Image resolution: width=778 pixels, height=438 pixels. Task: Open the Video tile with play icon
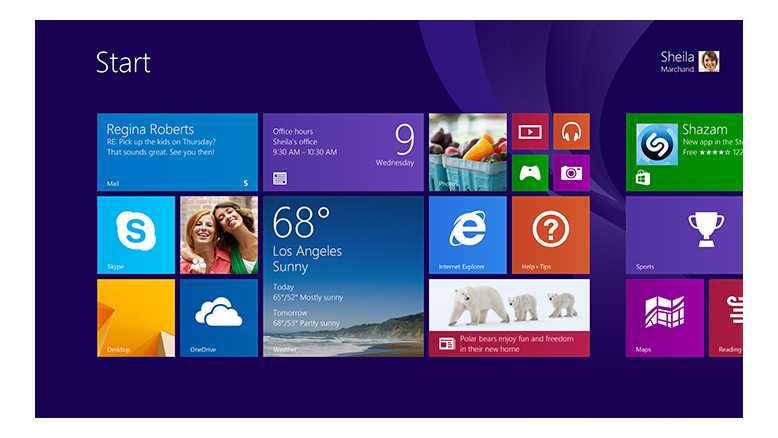[x=530, y=131]
